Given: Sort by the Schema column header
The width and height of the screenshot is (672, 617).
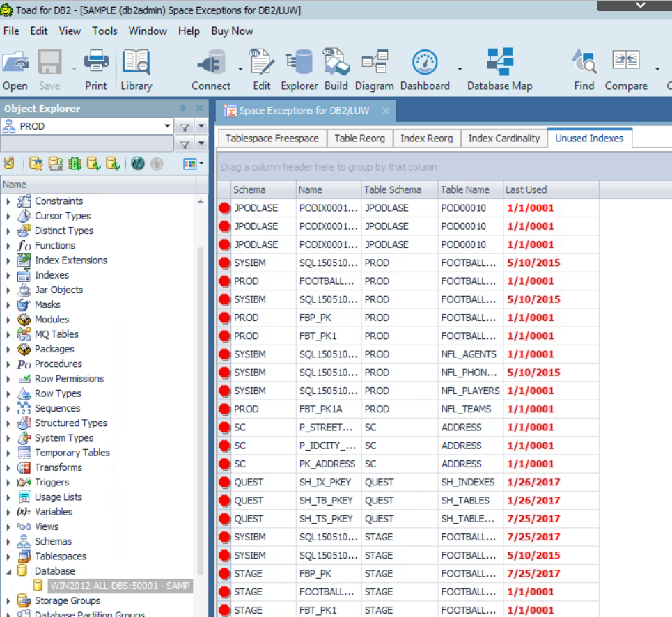Looking at the screenshot, I should click(263, 190).
